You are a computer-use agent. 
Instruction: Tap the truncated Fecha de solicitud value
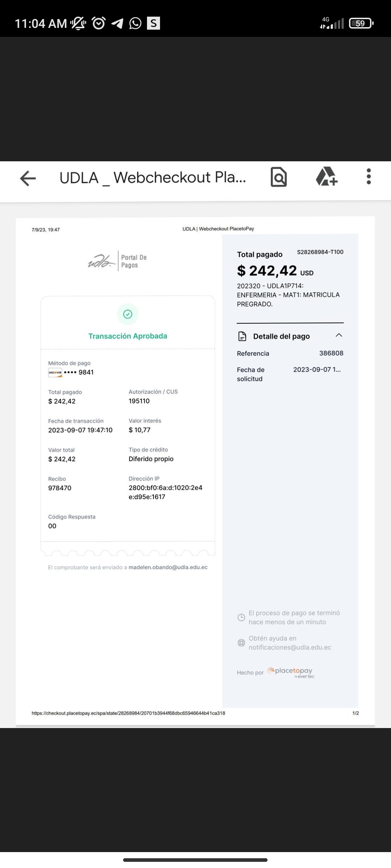[316, 370]
